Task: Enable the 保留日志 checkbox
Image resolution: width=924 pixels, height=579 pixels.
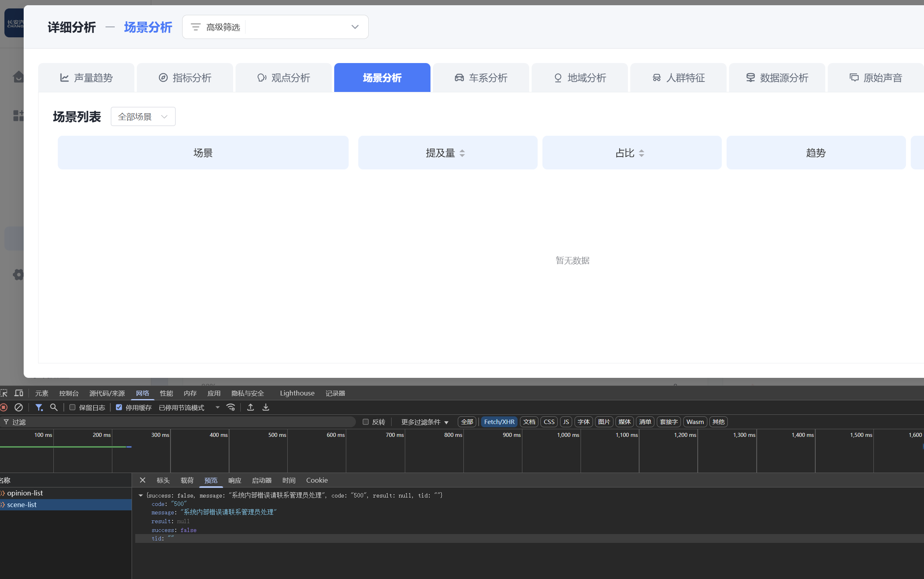Action: pos(73,408)
